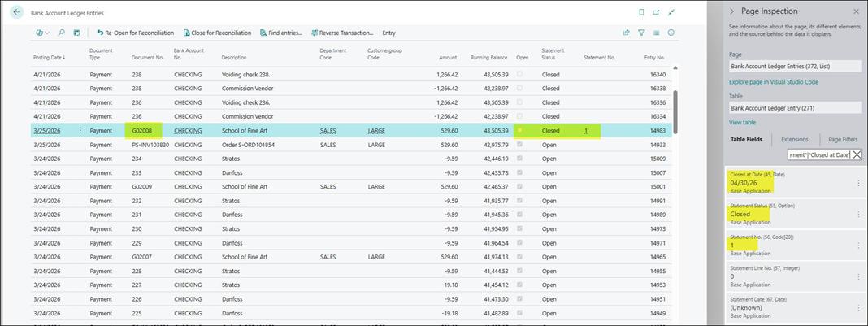
Task: Open the Posting Date column header menu
Action: point(50,57)
